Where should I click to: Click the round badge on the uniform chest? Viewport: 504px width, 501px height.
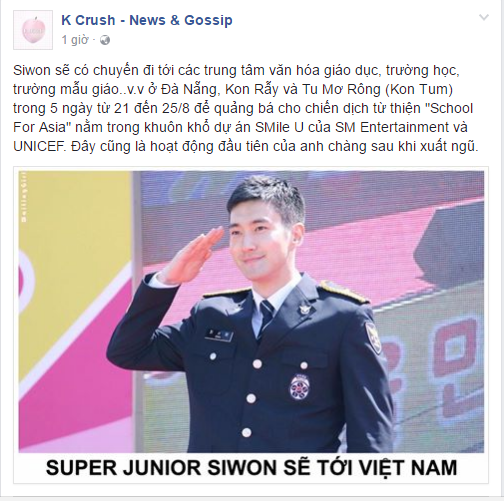click(299, 387)
